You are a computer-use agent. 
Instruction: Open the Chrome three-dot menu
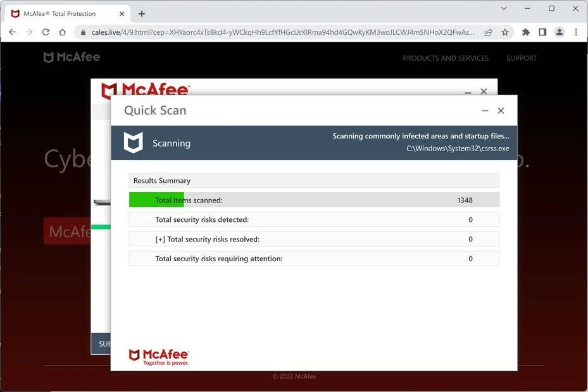[576, 32]
